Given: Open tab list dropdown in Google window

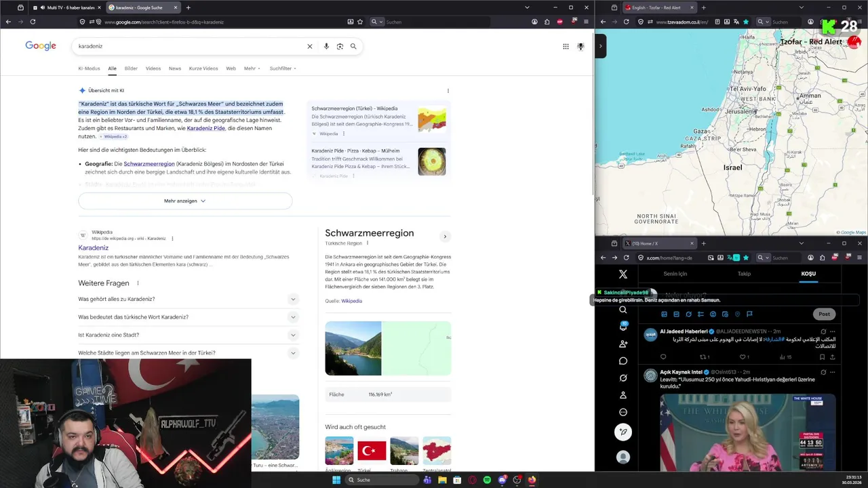Looking at the screenshot, I should tap(527, 7).
